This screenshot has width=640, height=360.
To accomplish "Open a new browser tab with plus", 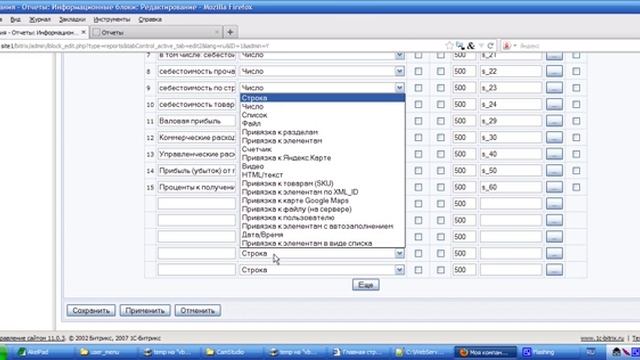I will point(230,32).
